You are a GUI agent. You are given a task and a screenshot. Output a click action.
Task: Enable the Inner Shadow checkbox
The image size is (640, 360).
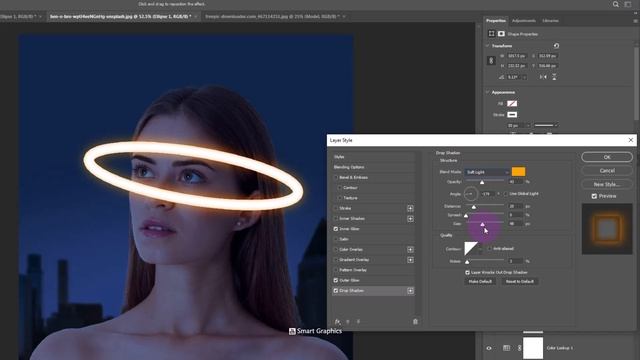pos(336,219)
